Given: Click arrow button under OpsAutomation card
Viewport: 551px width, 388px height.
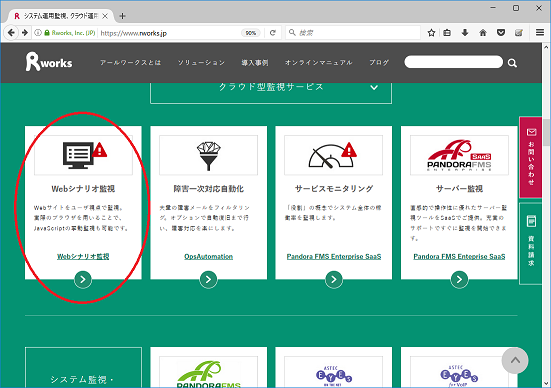Looking at the screenshot, I should point(208,279).
